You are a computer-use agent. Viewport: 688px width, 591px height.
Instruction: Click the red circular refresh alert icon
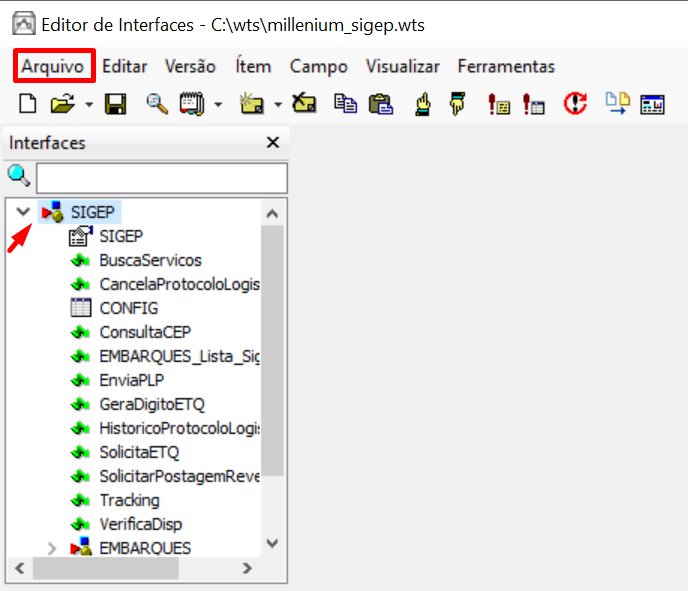575,104
